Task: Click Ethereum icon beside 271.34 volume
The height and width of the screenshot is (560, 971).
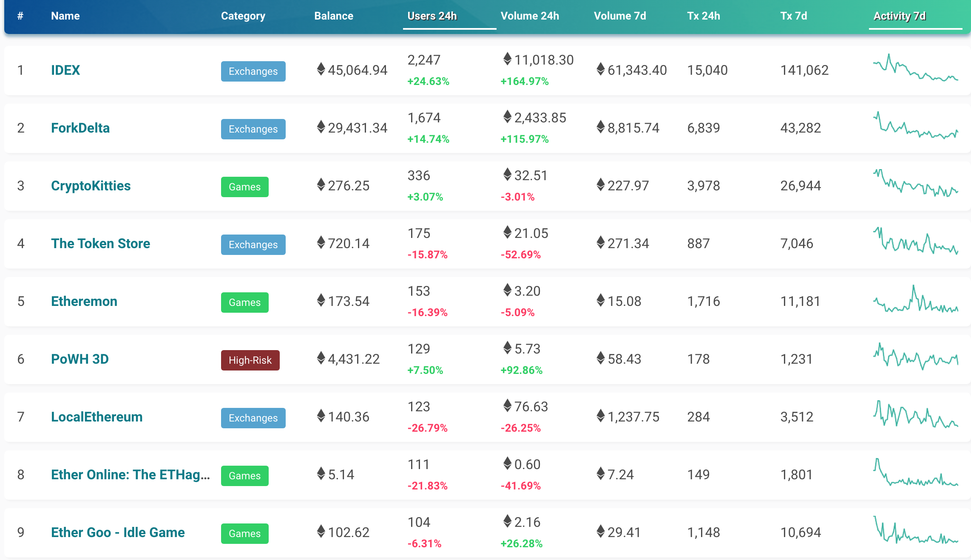Action: pos(600,242)
